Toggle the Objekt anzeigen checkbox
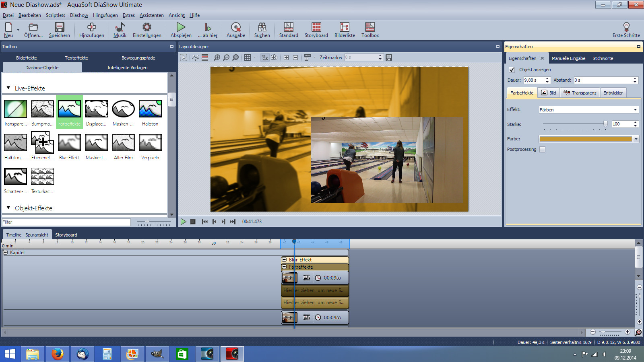Screen dimensions: 644x362 pos(512,70)
